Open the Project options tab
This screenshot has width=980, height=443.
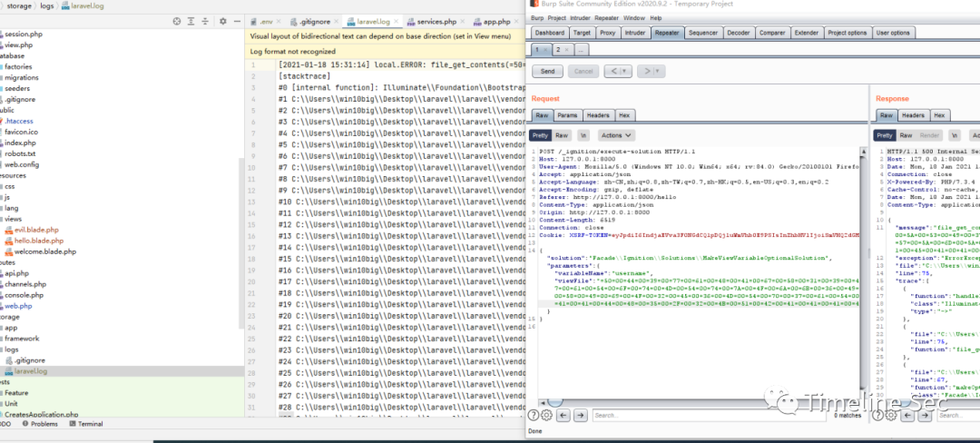[x=847, y=33]
